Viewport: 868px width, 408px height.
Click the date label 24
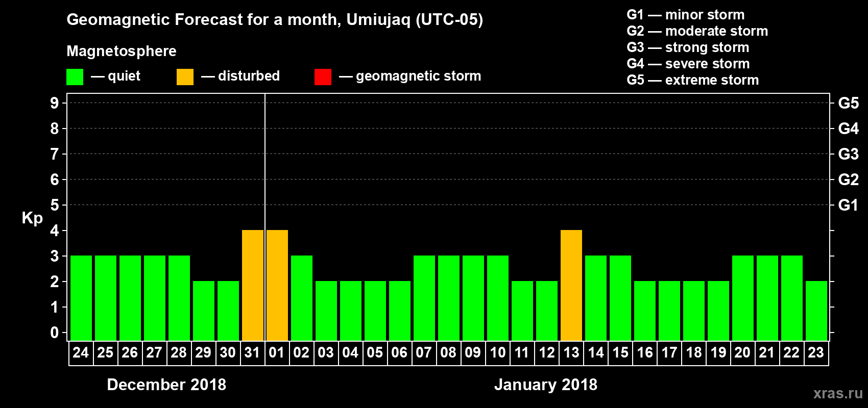(81, 352)
